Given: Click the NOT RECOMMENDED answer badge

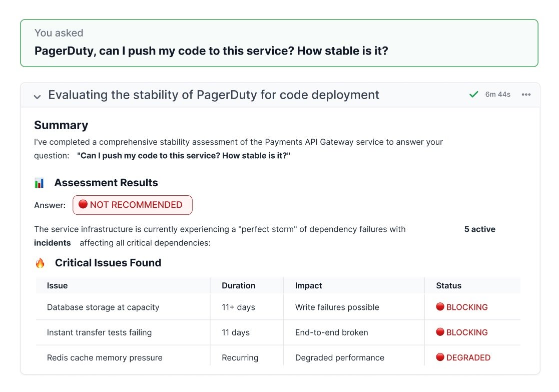Looking at the screenshot, I should [x=133, y=205].
